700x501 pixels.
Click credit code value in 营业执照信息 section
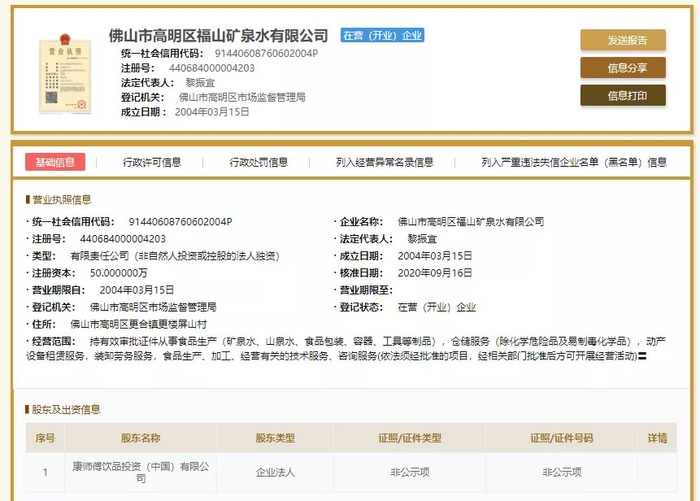click(x=180, y=222)
